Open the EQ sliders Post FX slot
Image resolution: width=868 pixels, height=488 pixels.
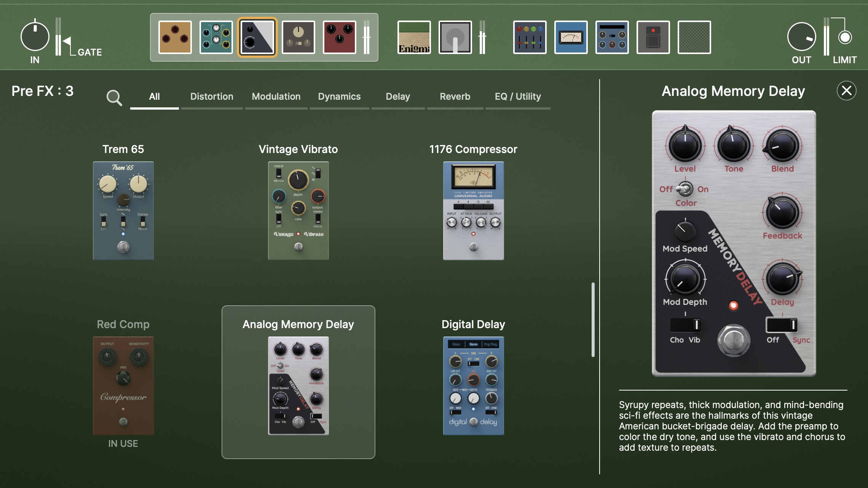[x=530, y=37]
